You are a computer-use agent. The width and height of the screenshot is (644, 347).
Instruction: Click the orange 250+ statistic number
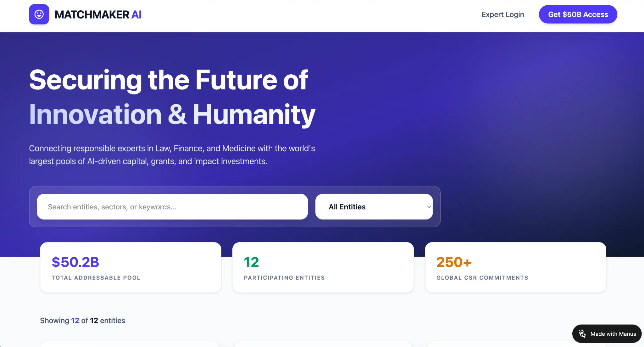[454, 262]
